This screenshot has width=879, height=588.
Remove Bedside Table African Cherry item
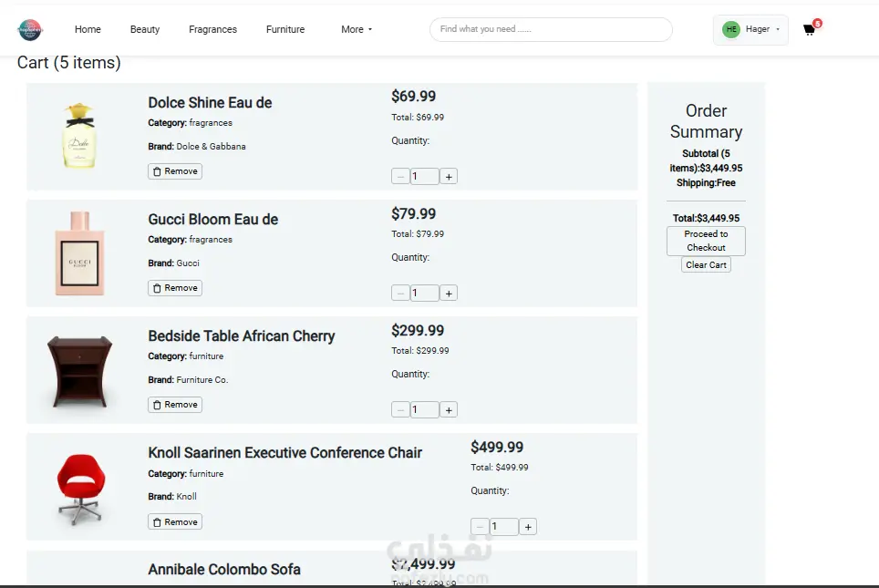[175, 404]
